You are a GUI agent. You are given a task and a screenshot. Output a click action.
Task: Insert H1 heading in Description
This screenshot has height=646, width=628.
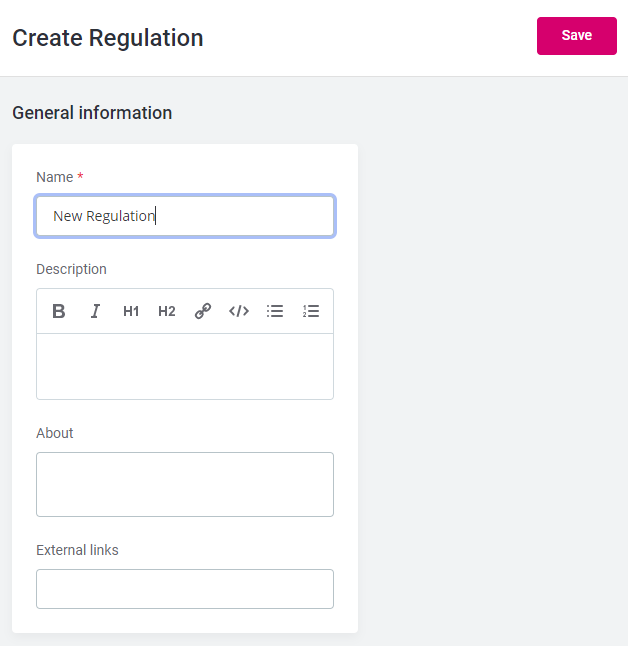click(131, 311)
